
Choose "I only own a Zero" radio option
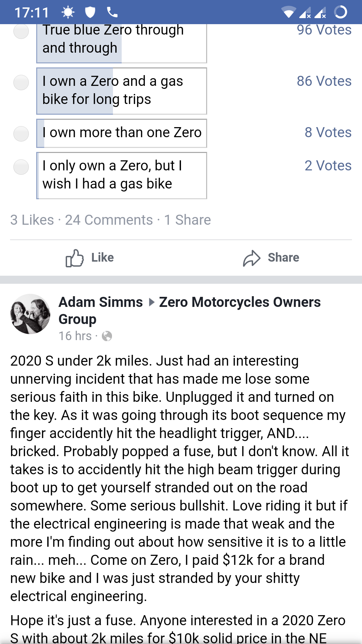pyautogui.click(x=21, y=167)
